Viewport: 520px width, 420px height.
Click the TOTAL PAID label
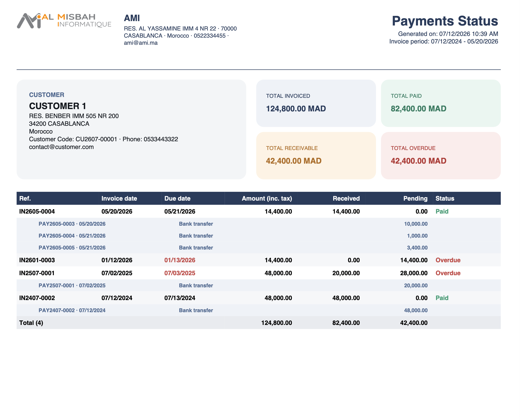point(406,96)
